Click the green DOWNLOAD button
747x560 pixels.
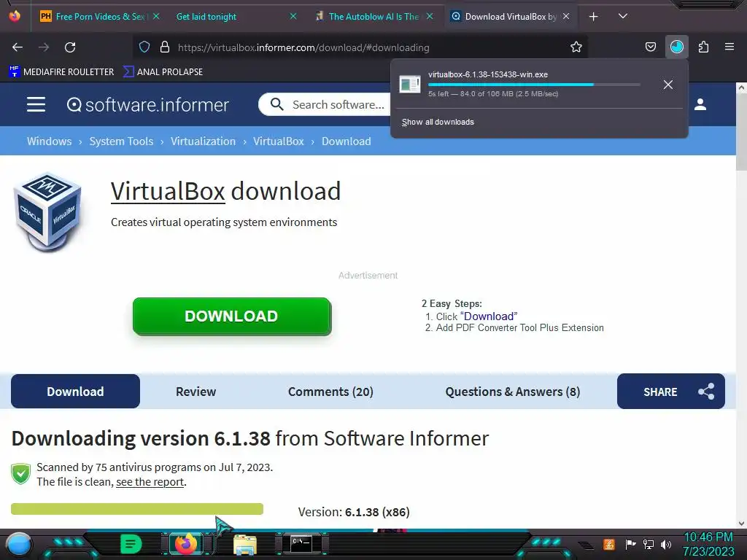point(232,316)
